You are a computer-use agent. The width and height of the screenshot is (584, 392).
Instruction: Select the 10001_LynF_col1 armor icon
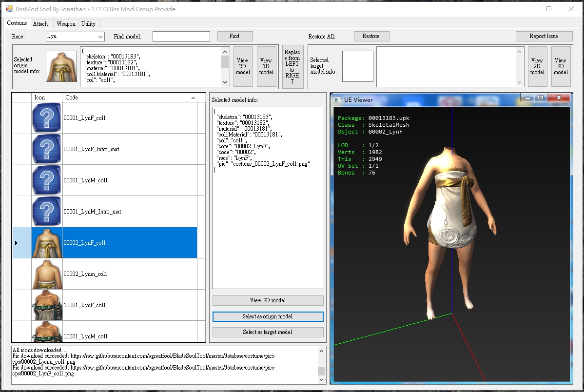(x=47, y=305)
